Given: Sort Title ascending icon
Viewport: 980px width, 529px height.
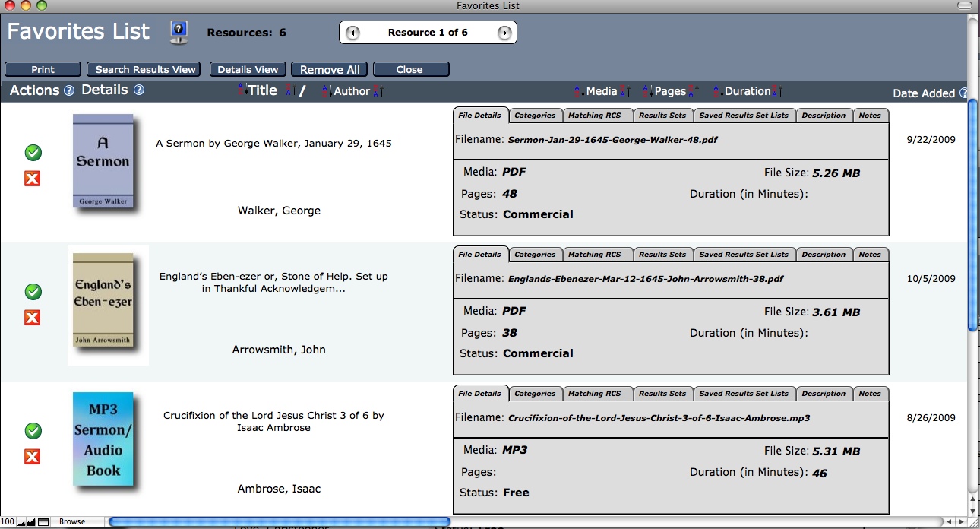Looking at the screenshot, I should click(242, 90).
